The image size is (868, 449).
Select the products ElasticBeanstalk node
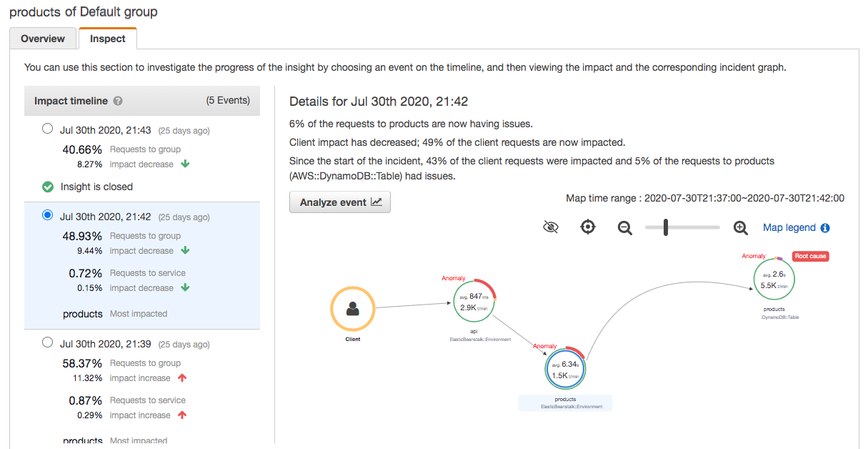(x=565, y=370)
